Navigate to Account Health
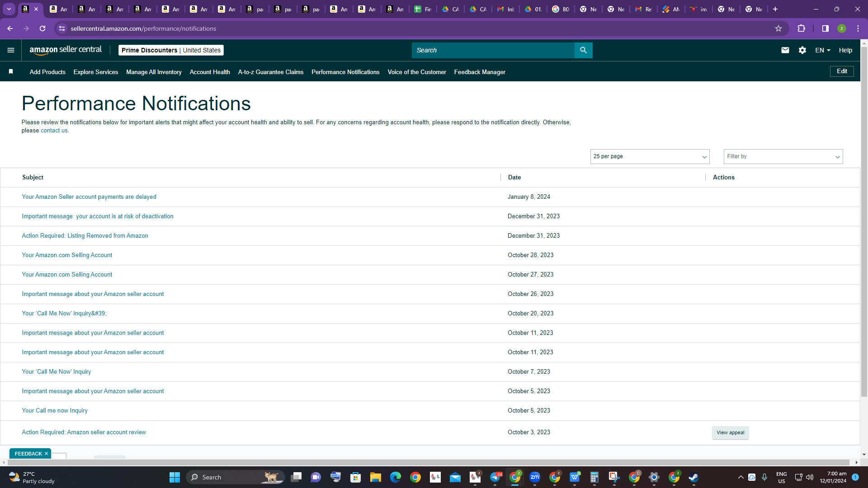This screenshot has width=868, height=488. (x=210, y=72)
